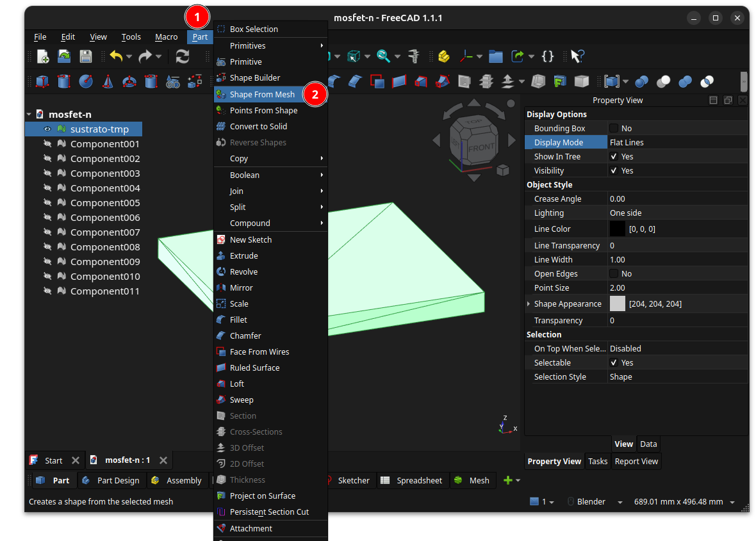Expand the Shape Appearance property
This screenshot has width=756, height=541.
click(x=529, y=304)
